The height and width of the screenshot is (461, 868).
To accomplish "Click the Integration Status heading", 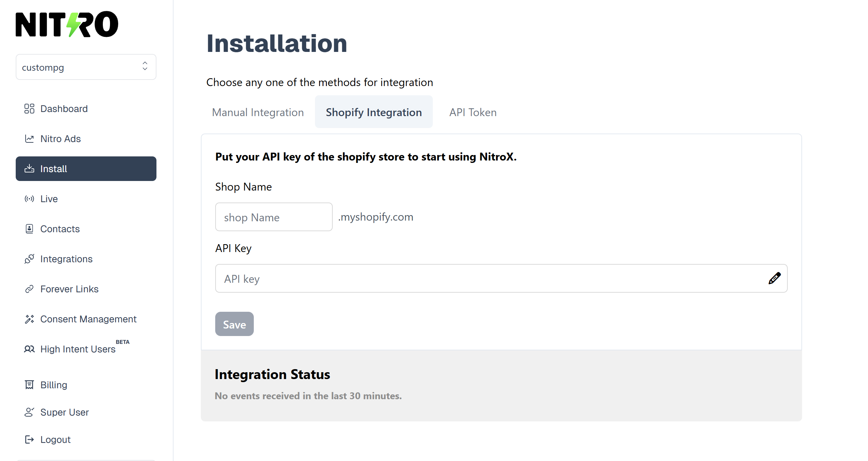I will pyautogui.click(x=272, y=374).
